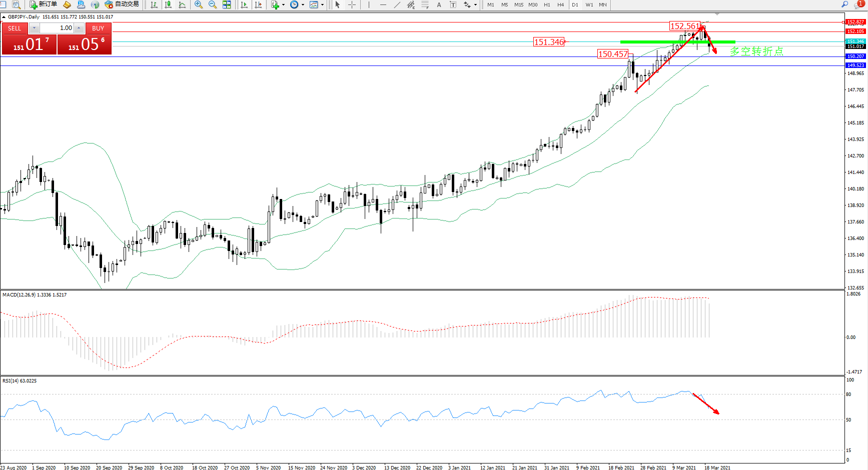
Task: Toggle the AutoTrading (自动交易) button
Action: (x=122, y=4)
